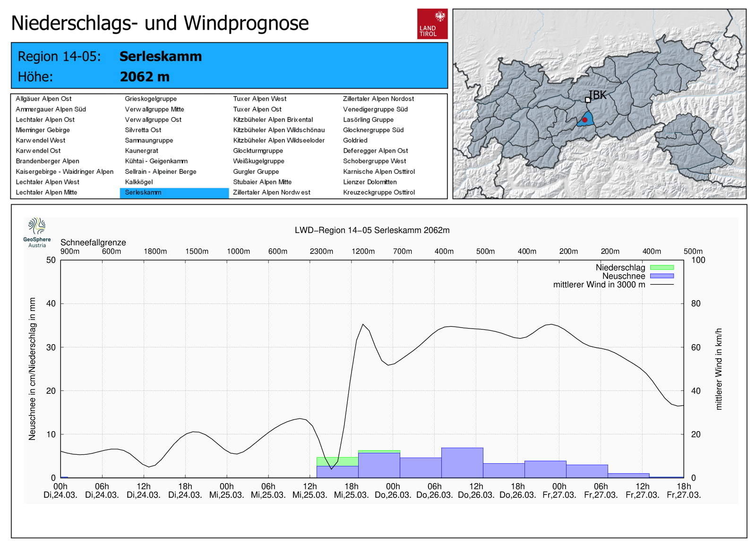The width and height of the screenshot is (756, 545).
Task: Click the tallest purple snow bar
Action: coord(462,463)
